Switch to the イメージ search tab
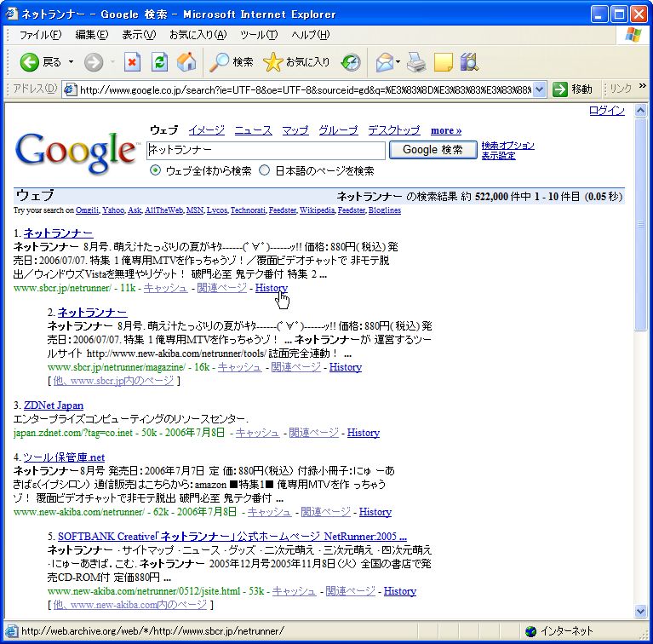653x644 pixels. coord(206,130)
